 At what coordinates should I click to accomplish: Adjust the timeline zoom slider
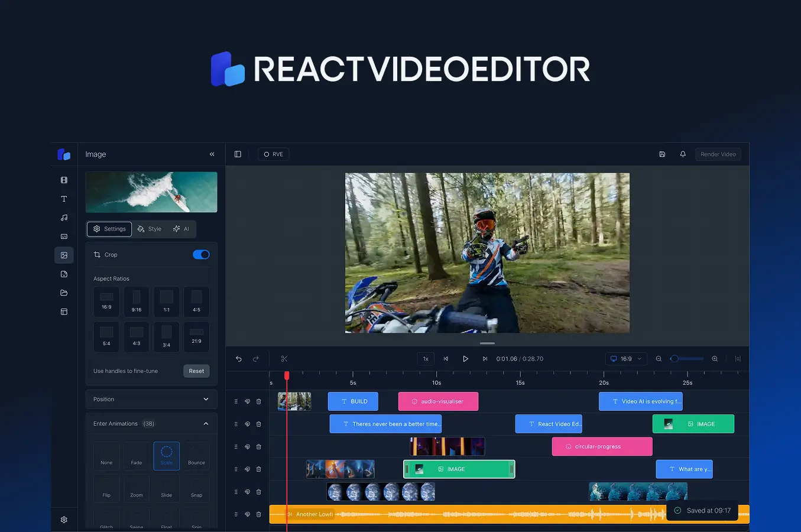[687, 359]
